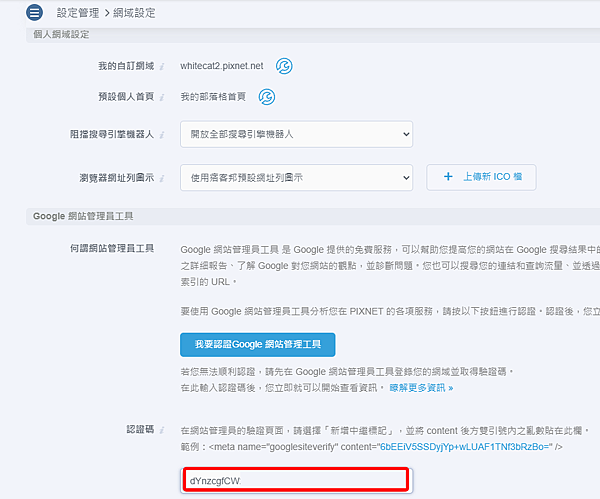The height and width of the screenshot is (499, 600).
Task: Click the 設定管理 breadcrumb
Action: coord(78,13)
